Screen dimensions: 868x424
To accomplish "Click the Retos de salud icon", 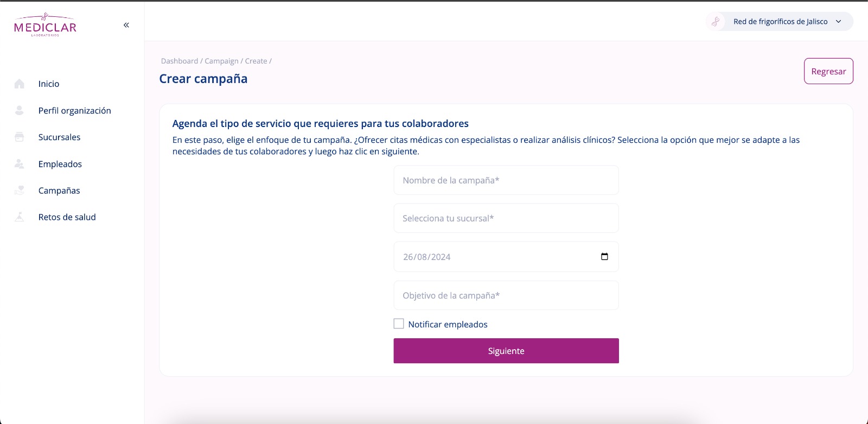I will (x=20, y=217).
